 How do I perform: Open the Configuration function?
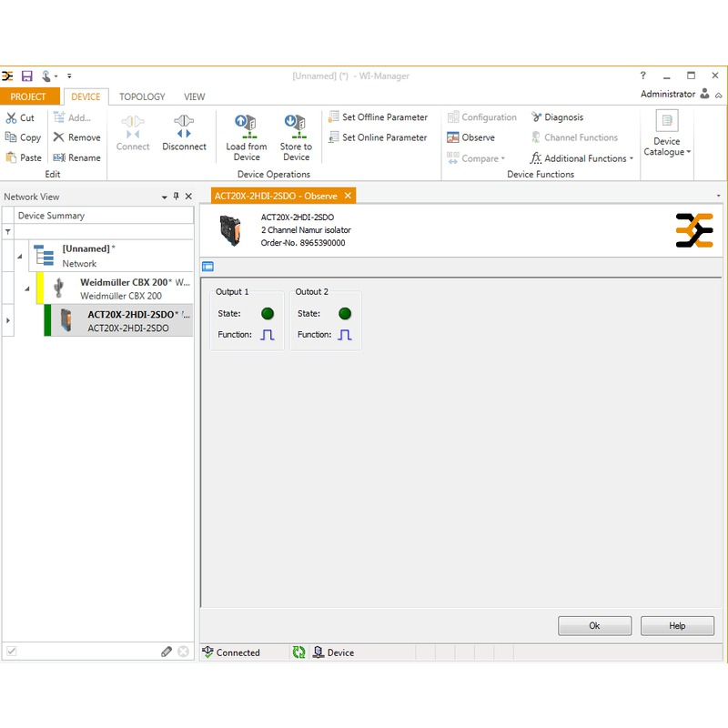pyautogui.click(x=482, y=117)
